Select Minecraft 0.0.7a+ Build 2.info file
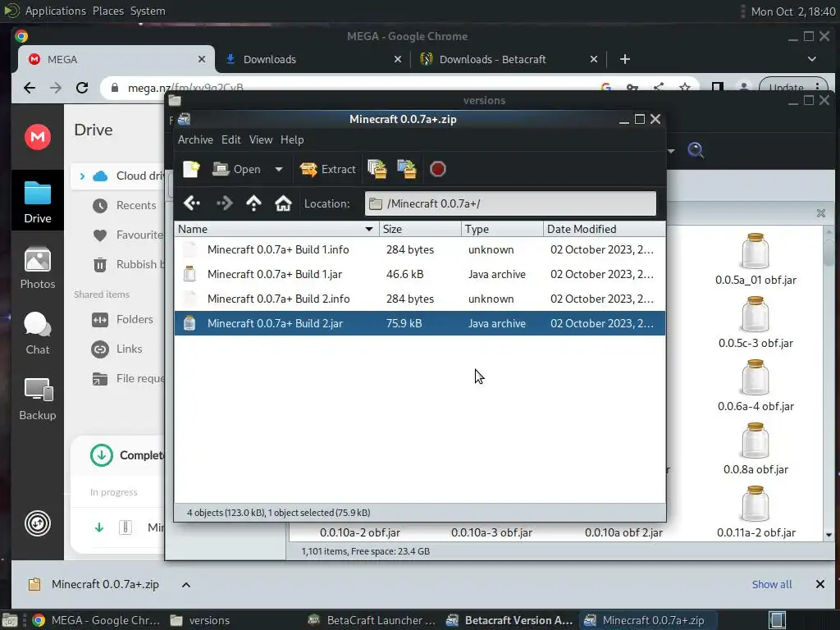840x630 pixels. 420,299
